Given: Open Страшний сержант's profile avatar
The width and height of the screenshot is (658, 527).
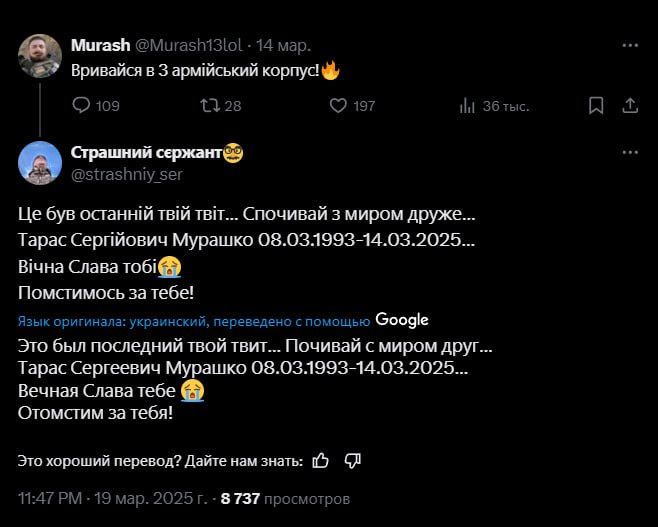Looking at the screenshot, I should tap(40, 162).
